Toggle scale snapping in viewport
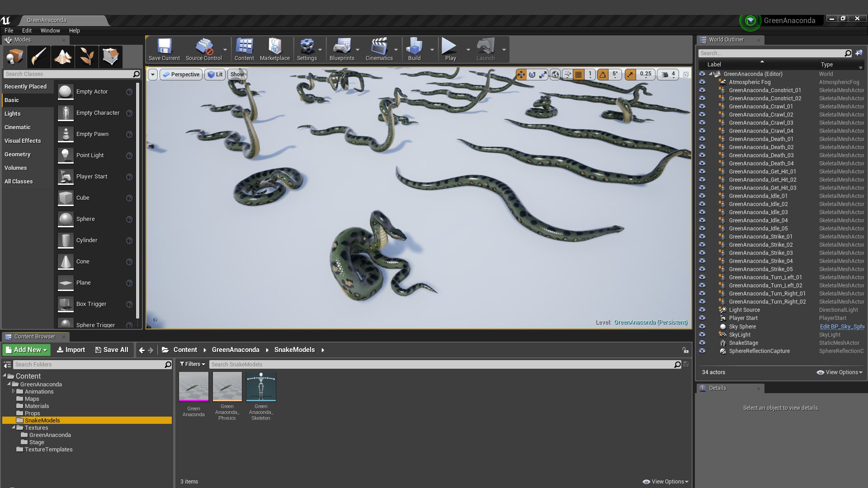This screenshot has height=488, width=868. pyautogui.click(x=630, y=75)
